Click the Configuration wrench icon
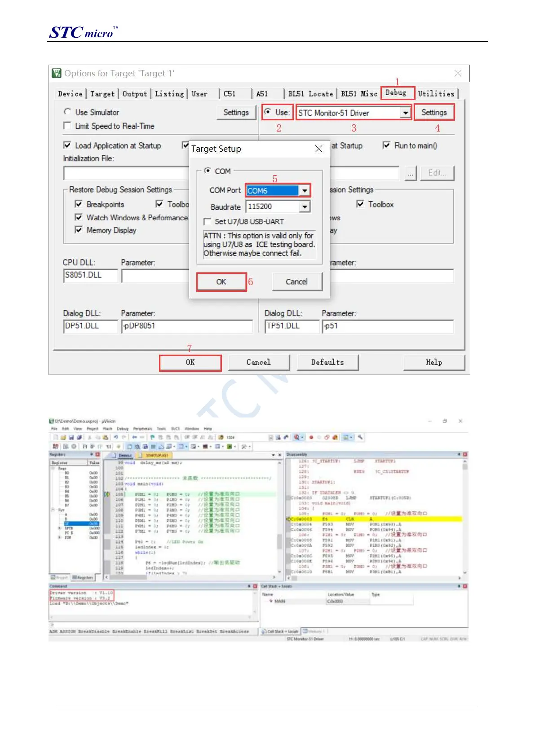Viewport: 535px width, 756px height. click(x=360, y=437)
